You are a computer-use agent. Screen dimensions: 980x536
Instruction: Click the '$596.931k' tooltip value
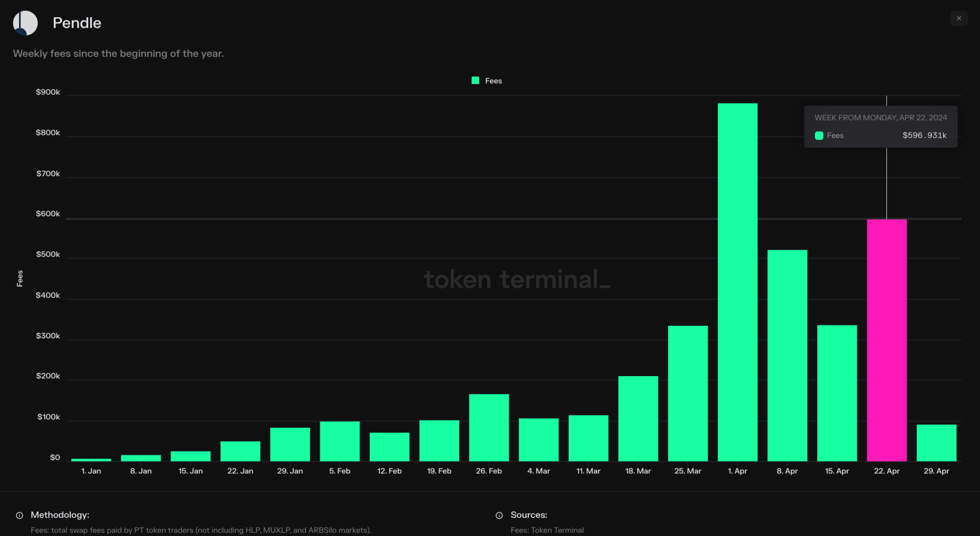point(924,135)
